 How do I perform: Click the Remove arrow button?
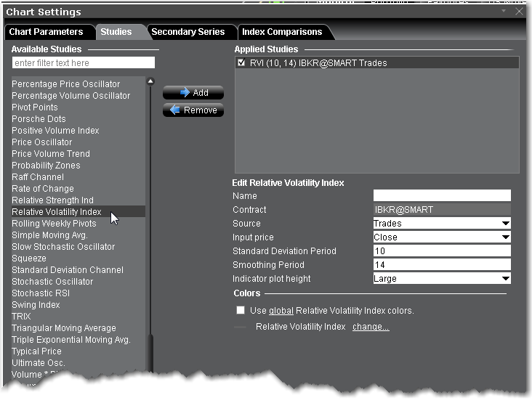tap(193, 110)
